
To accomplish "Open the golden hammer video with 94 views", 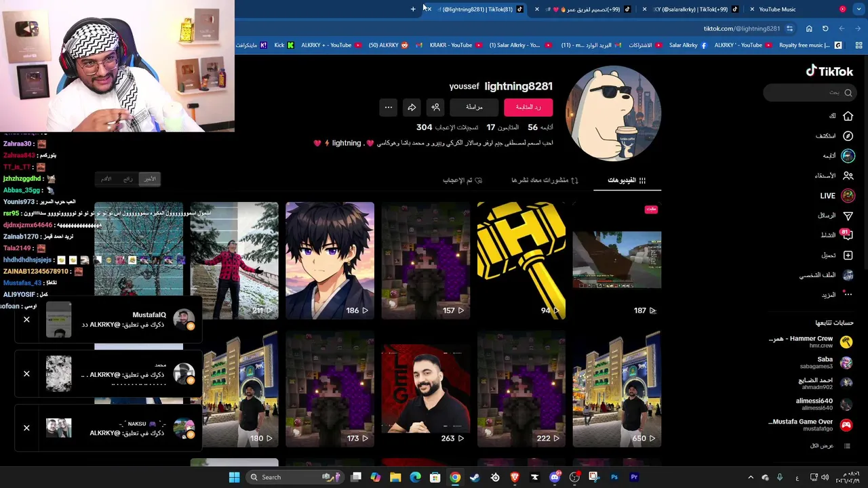I will coord(521,260).
